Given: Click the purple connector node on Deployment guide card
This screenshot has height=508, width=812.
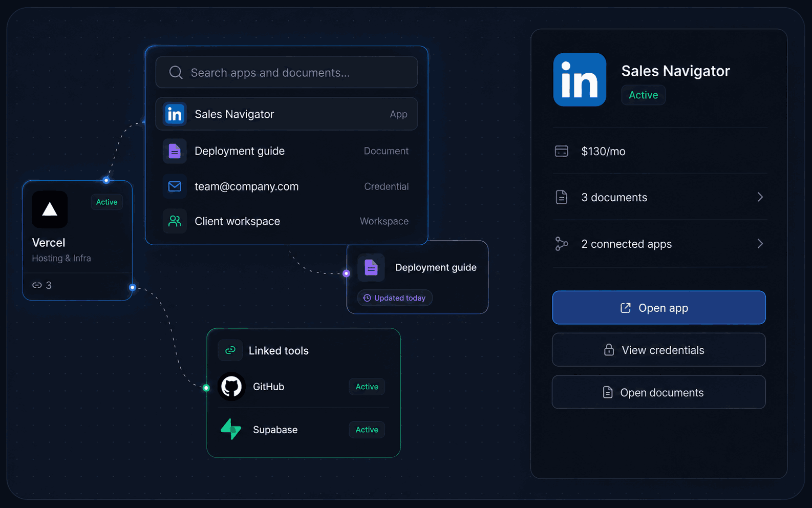Looking at the screenshot, I should click(347, 273).
